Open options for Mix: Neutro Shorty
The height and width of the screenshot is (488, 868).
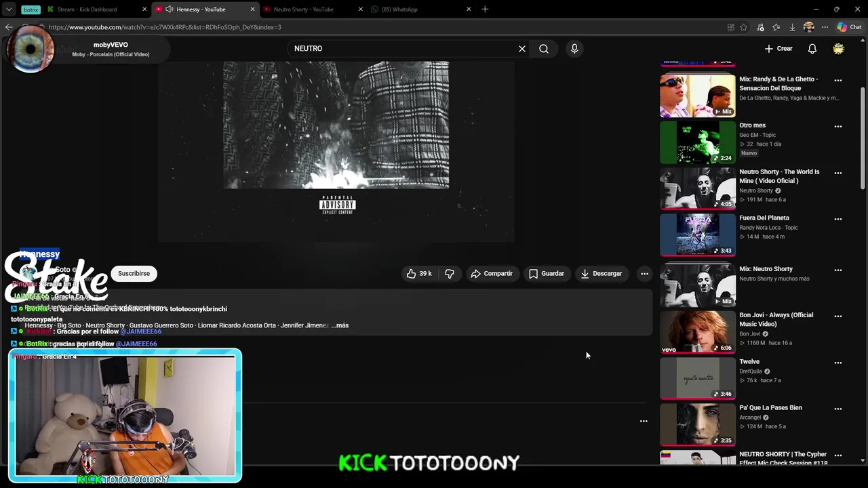tap(838, 270)
